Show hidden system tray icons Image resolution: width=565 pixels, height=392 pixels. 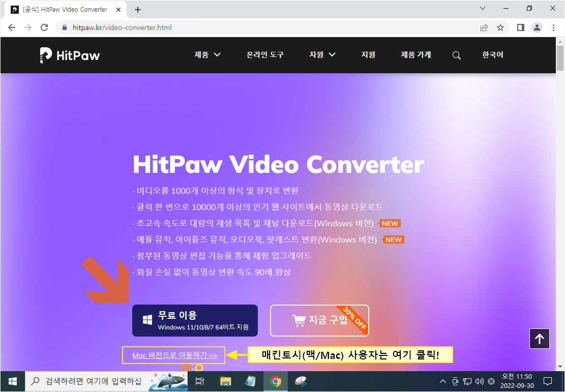(443, 381)
